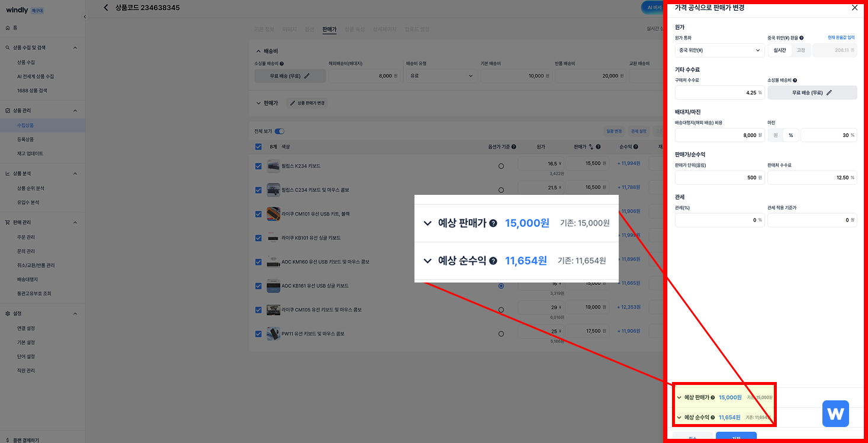Click help icon beside 판매가 column header
Image resolution: width=868 pixels, height=443 pixels.
point(599,147)
